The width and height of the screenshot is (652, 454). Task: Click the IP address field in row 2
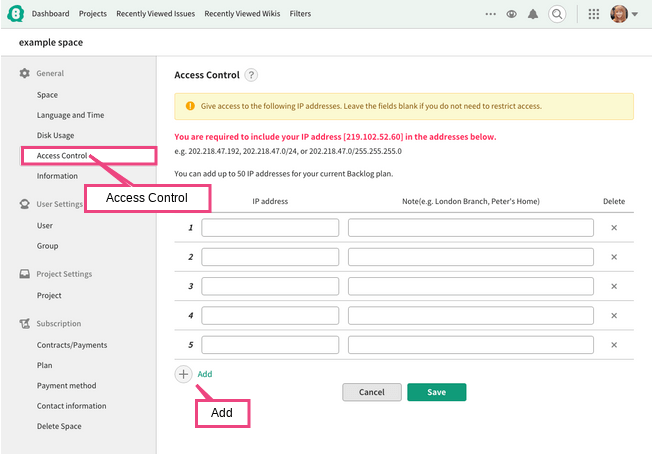pos(270,257)
